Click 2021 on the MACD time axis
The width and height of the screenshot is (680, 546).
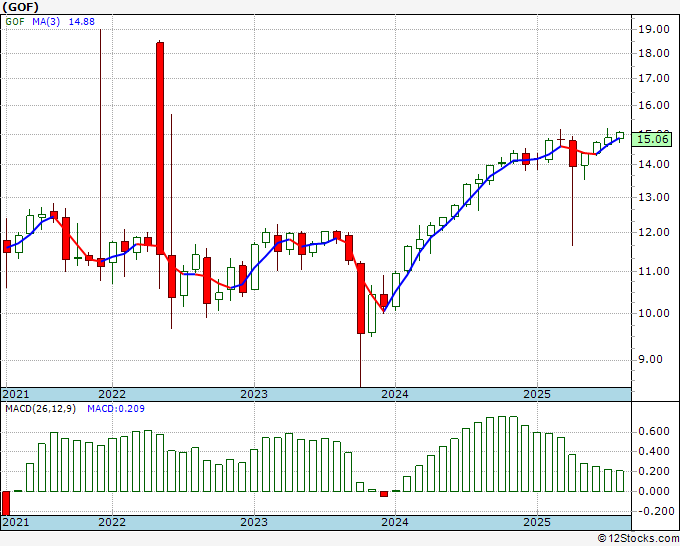point(16,522)
